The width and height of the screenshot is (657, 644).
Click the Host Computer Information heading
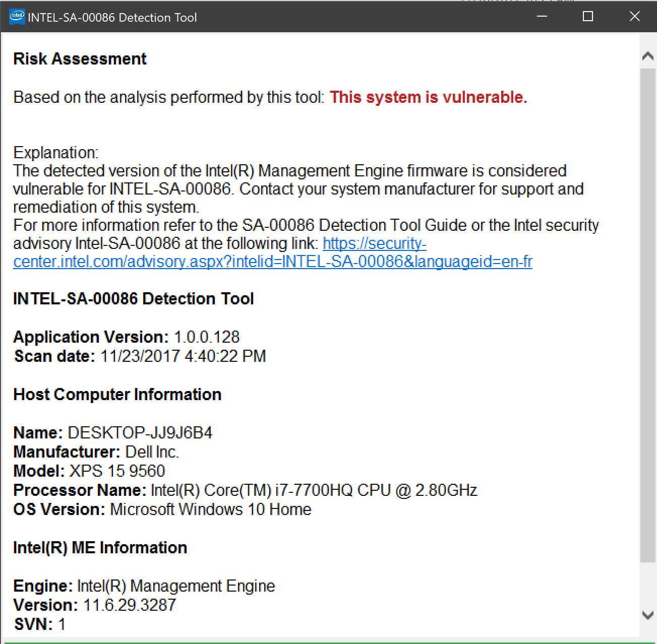[x=117, y=395]
